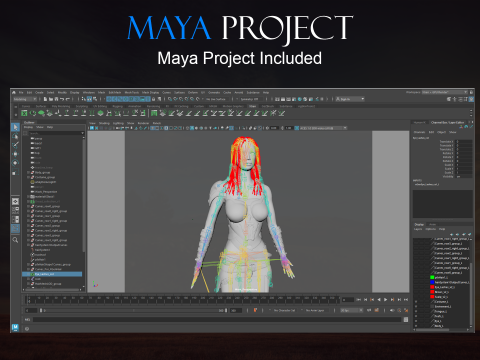Go to start of playback range
Image resolution: width=480 pixels, height=360 pixels.
(x=359, y=300)
